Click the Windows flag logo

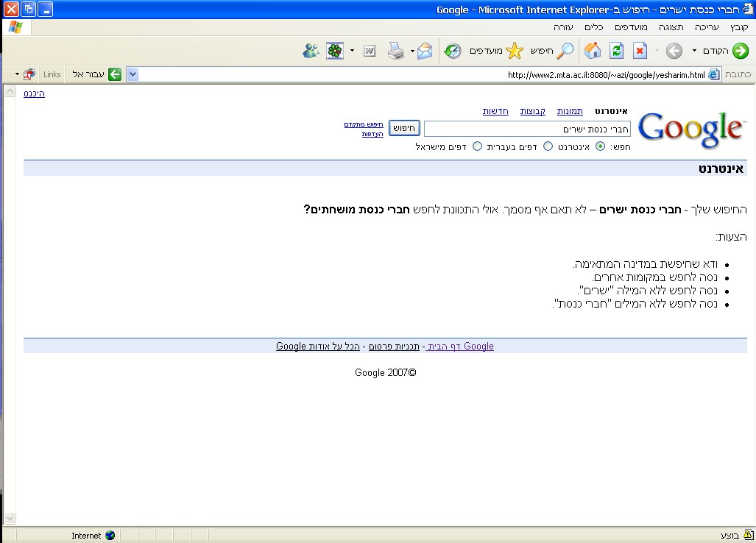point(15,27)
